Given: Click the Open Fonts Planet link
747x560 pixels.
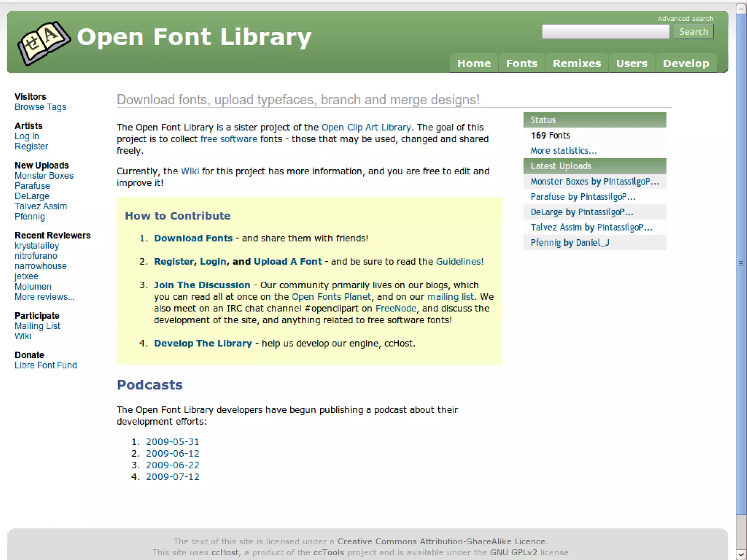Looking at the screenshot, I should pos(331,297).
